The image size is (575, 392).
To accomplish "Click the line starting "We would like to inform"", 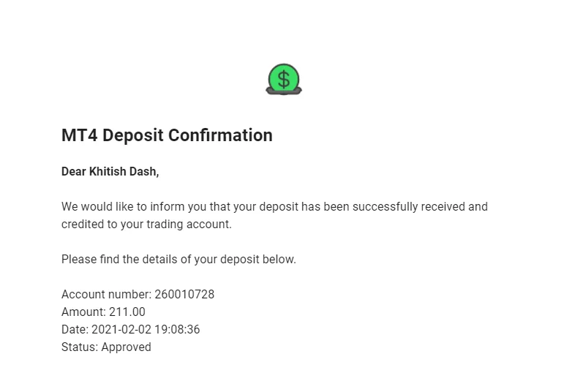I will tap(274, 207).
